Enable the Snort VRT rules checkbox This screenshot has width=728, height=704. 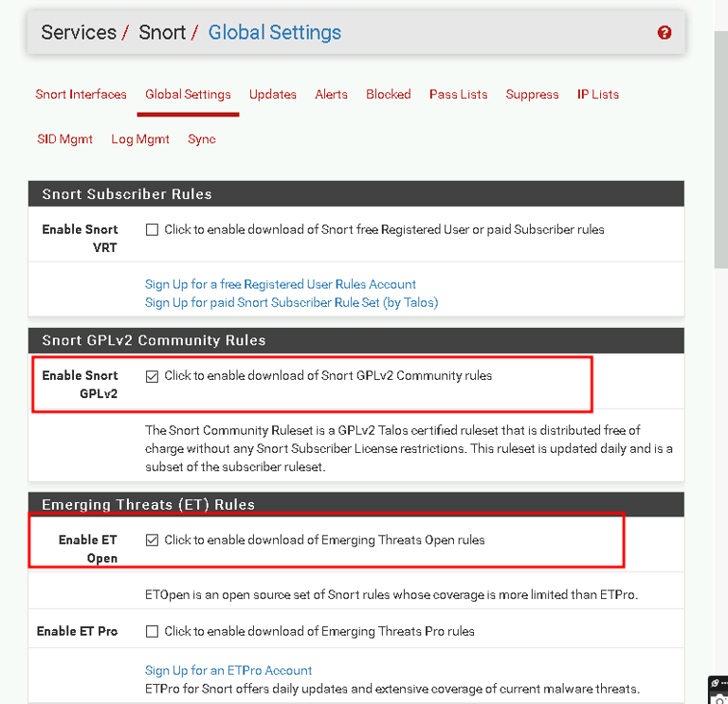(x=152, y=229)
